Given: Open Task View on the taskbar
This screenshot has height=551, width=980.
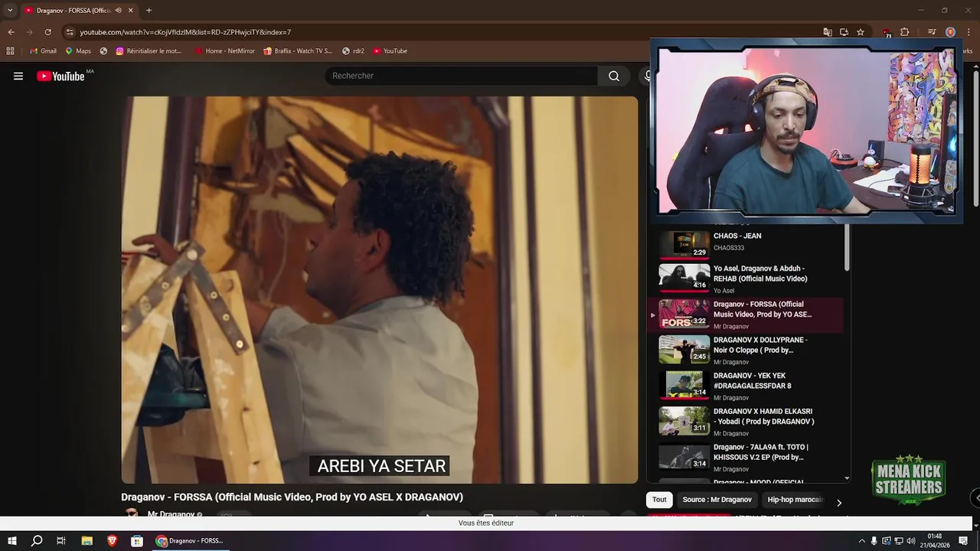Looking at the screenshot, I should click(x=61, y=540).
